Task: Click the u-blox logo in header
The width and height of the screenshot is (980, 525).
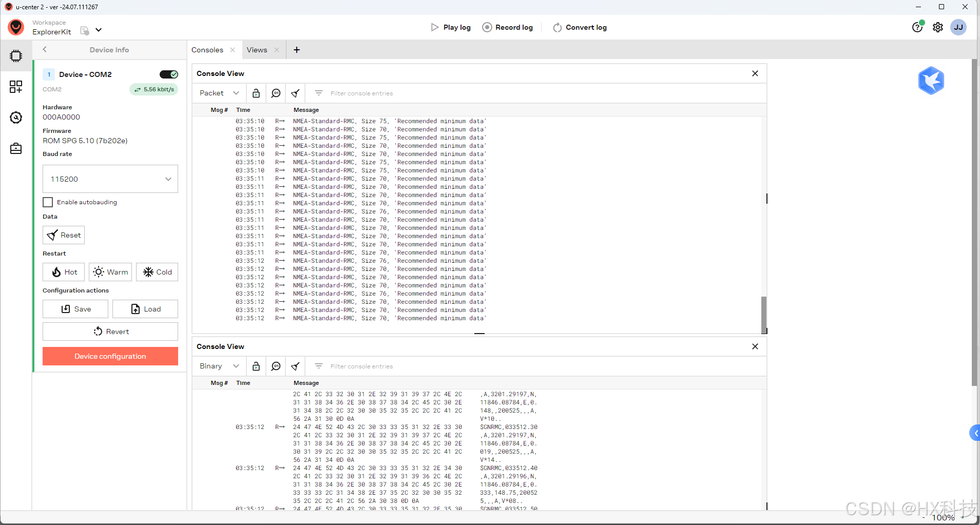Action: click(16, 27)
